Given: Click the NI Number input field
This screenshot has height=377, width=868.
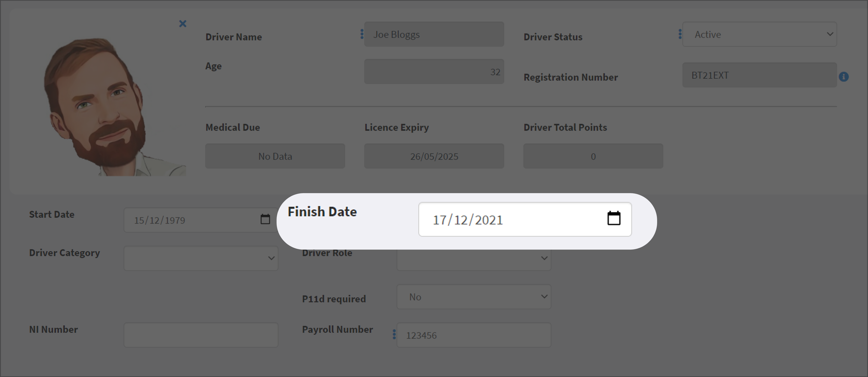Looking at the screenshot, I should 201,335.
